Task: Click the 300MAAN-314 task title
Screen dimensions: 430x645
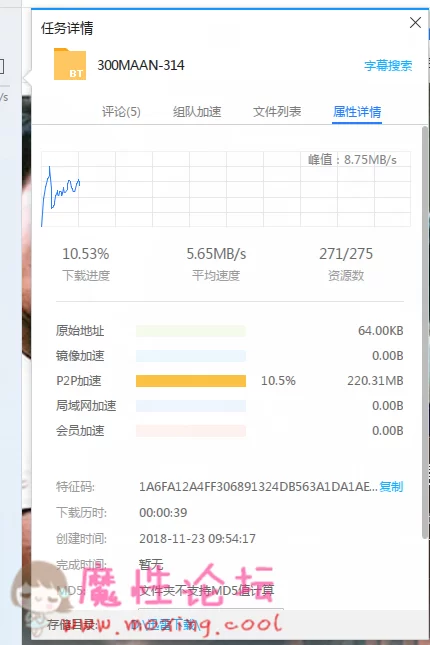Action: [141, 65]
